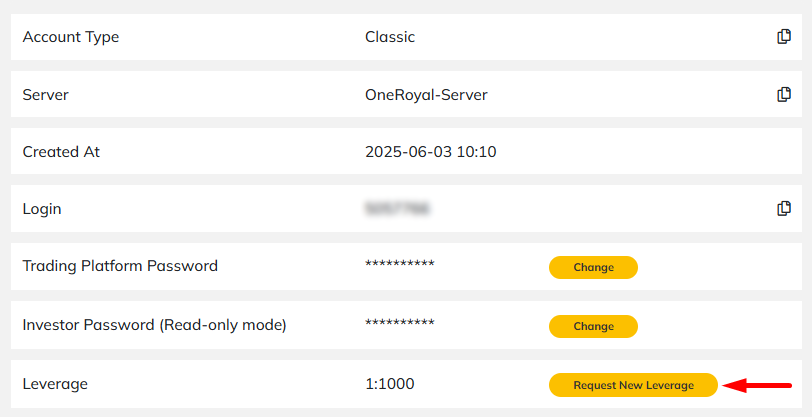The width and height of the screenshot is (812, 417).
Task: Click the blurred Login value
Action: tap(398, 209)
